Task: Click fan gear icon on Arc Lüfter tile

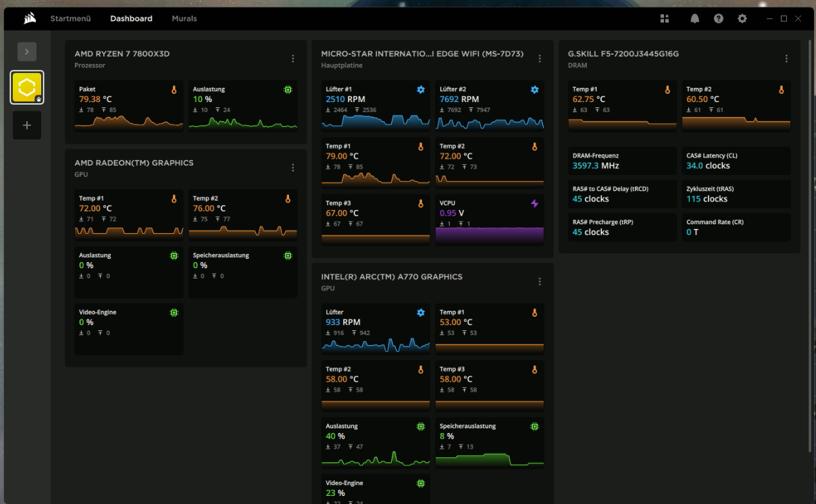Action: [x=421, y=312]
